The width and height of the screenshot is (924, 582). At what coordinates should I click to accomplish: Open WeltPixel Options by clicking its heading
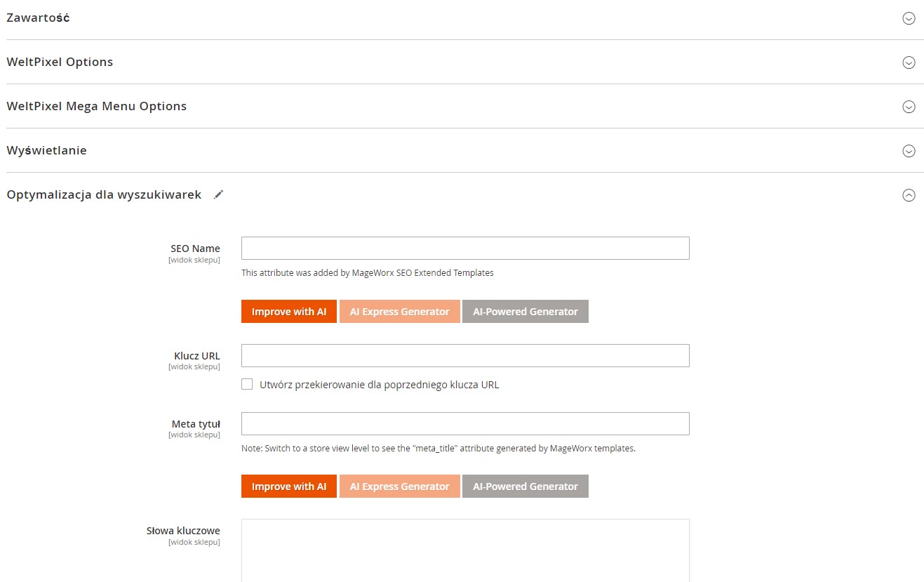pos(60,62)
